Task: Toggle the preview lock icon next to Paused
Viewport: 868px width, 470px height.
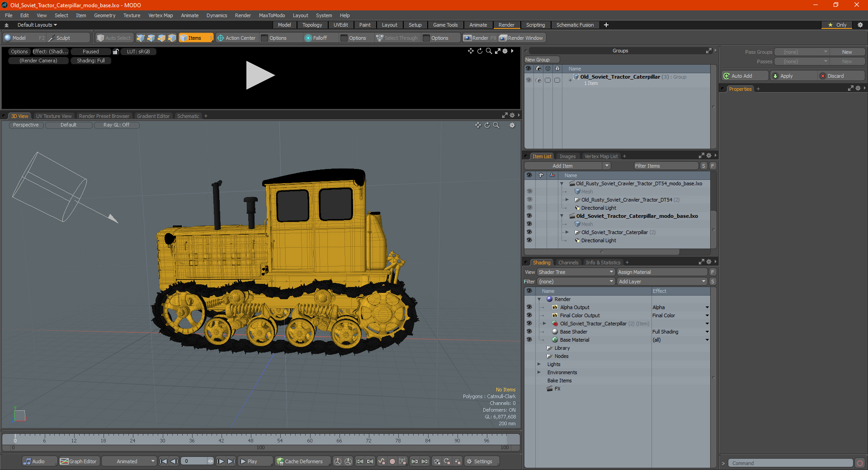Action: click(116, 52)
